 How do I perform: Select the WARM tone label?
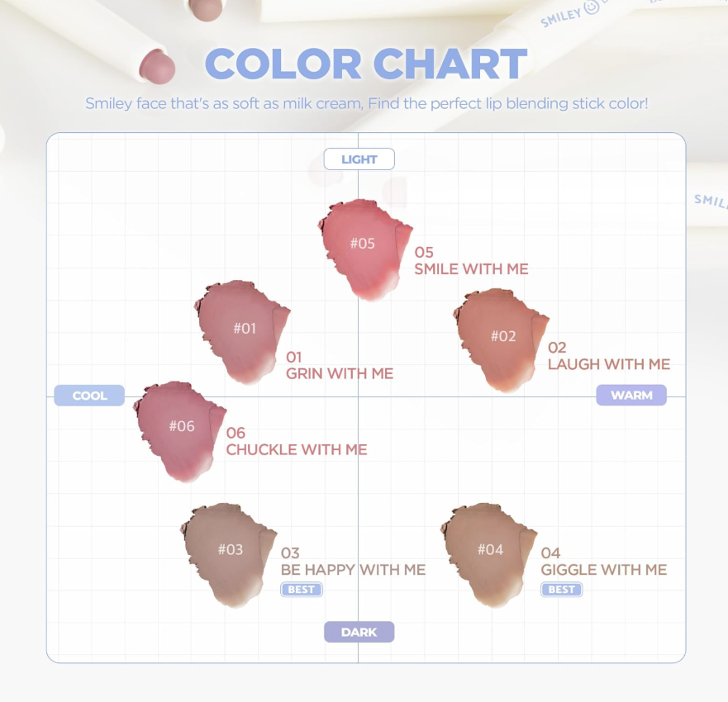tap(631, 396)
